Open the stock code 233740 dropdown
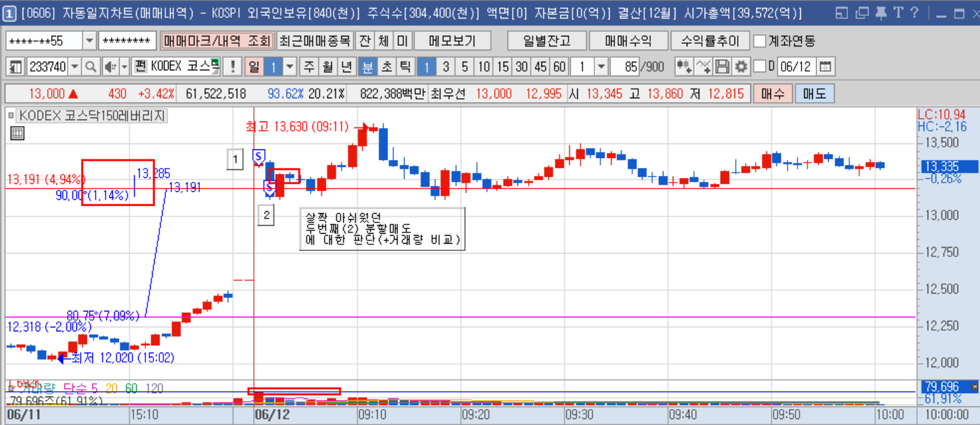Screen dimensions: 980x425 74,66
